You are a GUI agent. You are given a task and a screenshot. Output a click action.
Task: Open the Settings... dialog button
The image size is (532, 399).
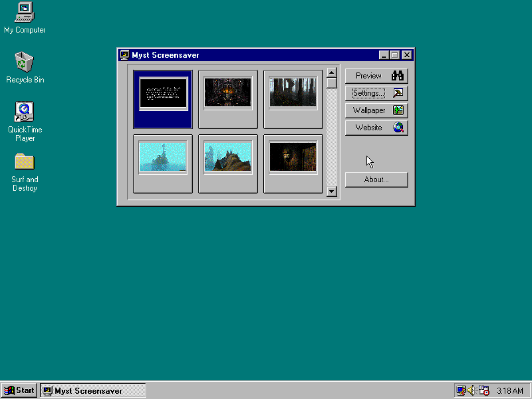point(376,93)
